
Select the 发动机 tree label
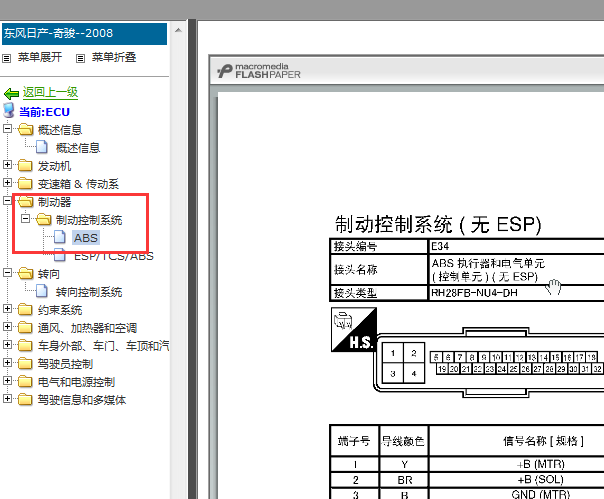pyautogui.click(x=54, y=166)
